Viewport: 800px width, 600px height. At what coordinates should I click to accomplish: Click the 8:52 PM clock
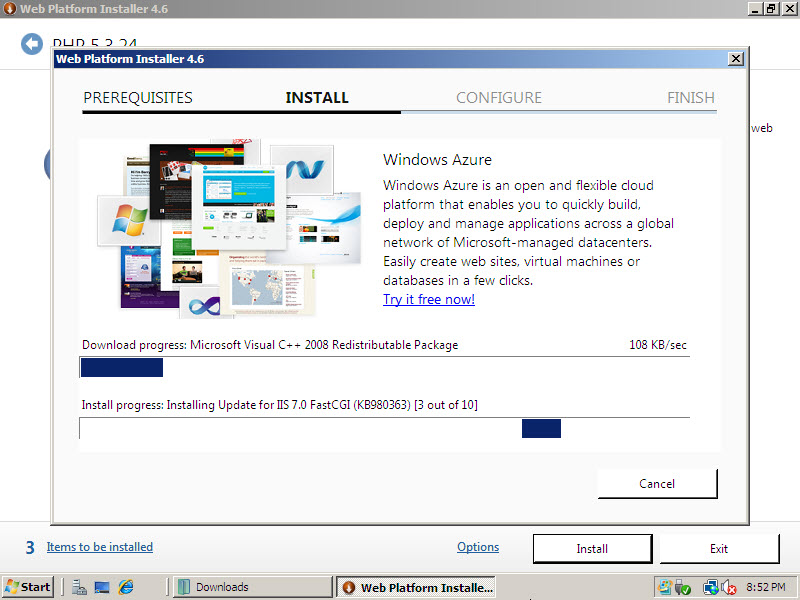[x=766, y=587]
